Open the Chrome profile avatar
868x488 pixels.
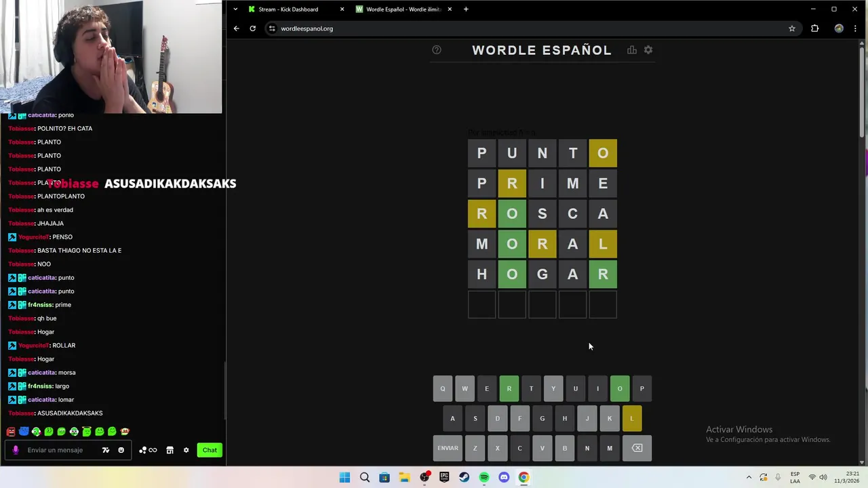[839, 28]
